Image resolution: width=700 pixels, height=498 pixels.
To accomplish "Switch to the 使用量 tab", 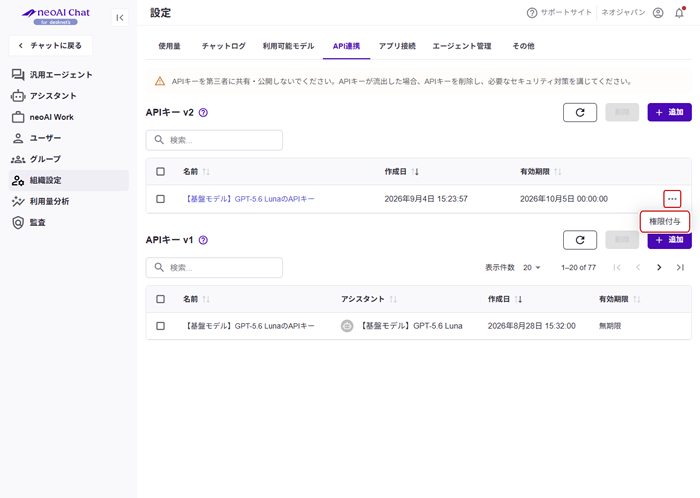I will click(169, 46).
